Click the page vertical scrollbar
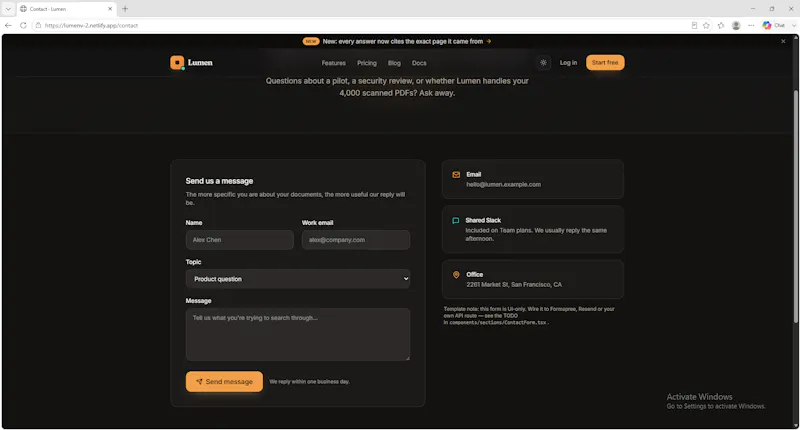The height and width of the screenshot is (430, 800). (x=795, y=206)
